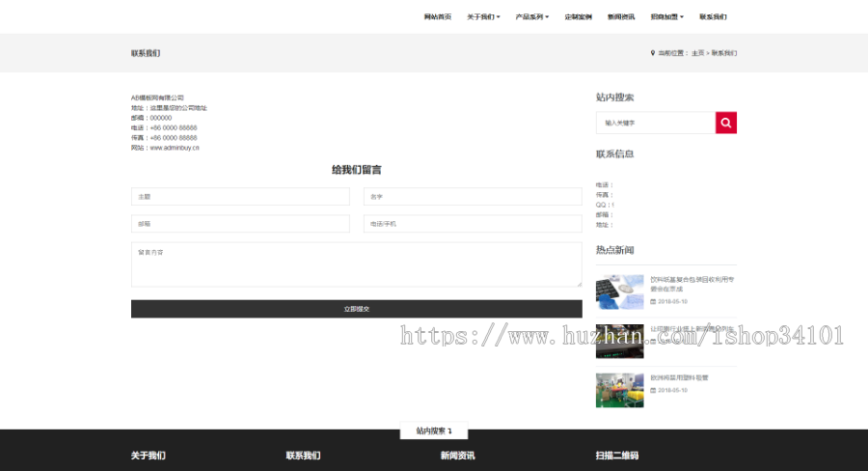Click the 邮编：000000 line
Image resolution: width=868 pixels, height=471 pixels.
click(151, 118)
